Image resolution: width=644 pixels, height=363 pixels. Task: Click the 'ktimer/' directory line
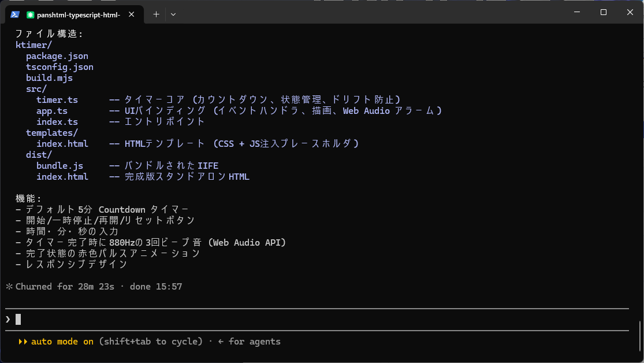coord(33,45)
